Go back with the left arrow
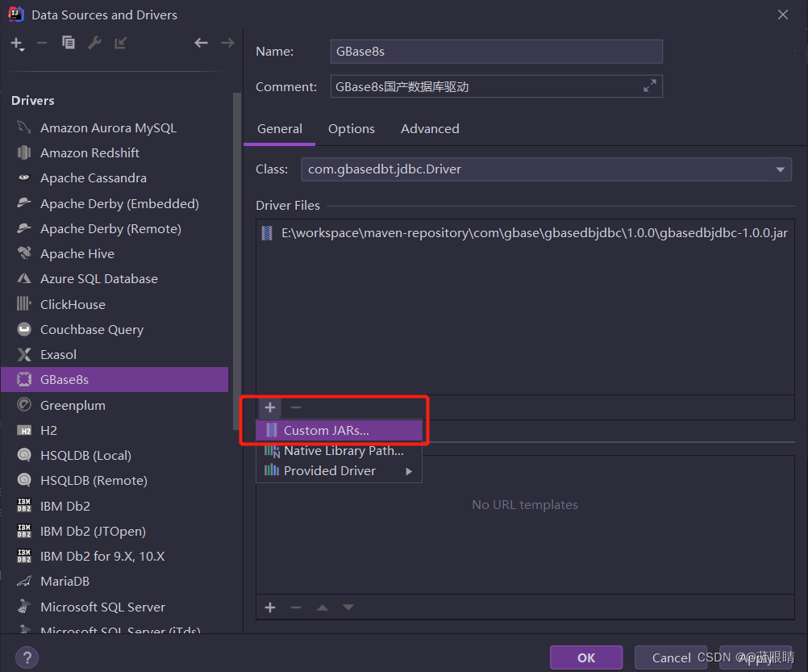This screenshot has width=808, height=672. pyautogui.click(x=201, y=43)
